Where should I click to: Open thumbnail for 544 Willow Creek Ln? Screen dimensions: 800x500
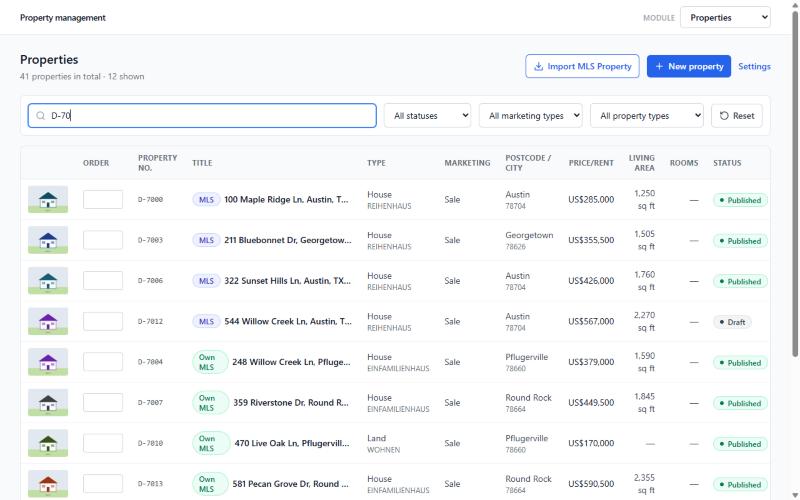48,321
